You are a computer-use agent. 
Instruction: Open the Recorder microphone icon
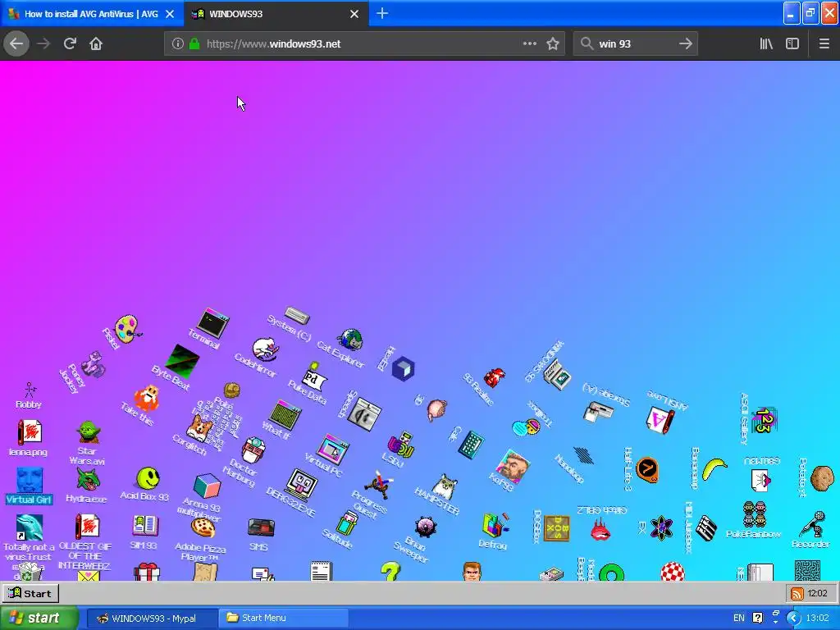pos(812,524)
